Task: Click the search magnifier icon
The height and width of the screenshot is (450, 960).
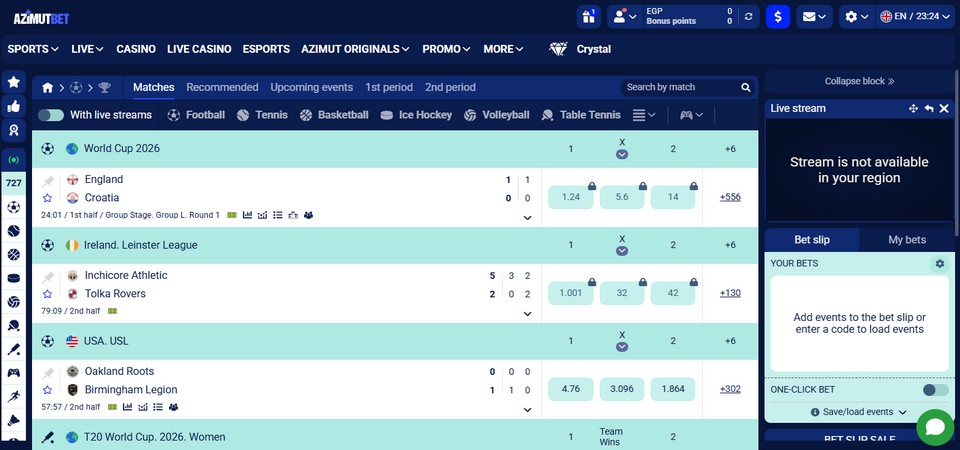Action: click(746, 88)
